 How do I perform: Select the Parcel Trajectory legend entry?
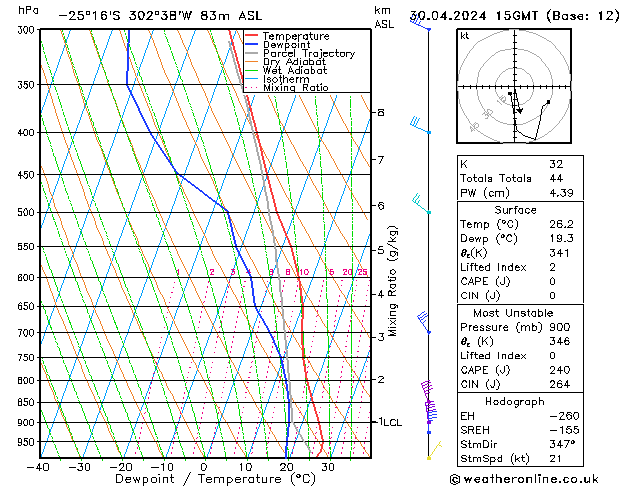click(308, 54)
